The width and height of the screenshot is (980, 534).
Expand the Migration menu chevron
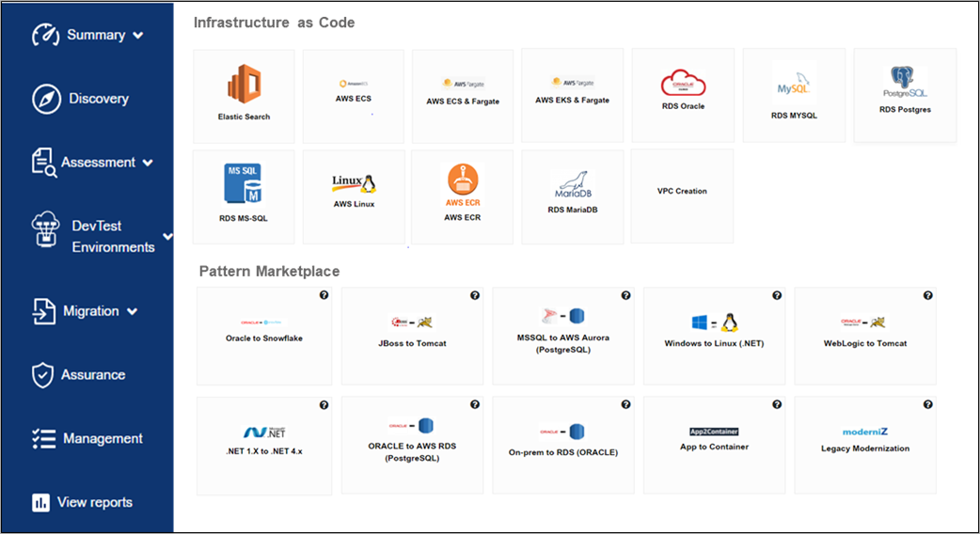pos(133,311)
